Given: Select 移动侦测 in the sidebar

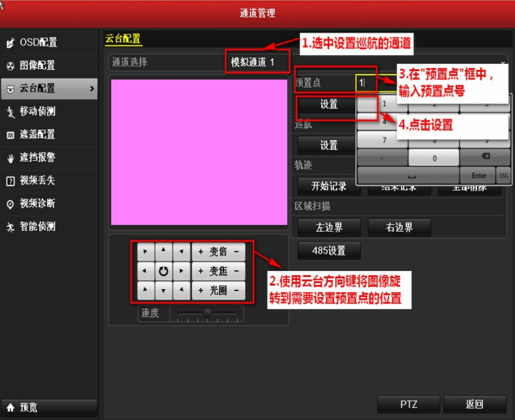Looking at the screenshot, I should click(49, 112).
